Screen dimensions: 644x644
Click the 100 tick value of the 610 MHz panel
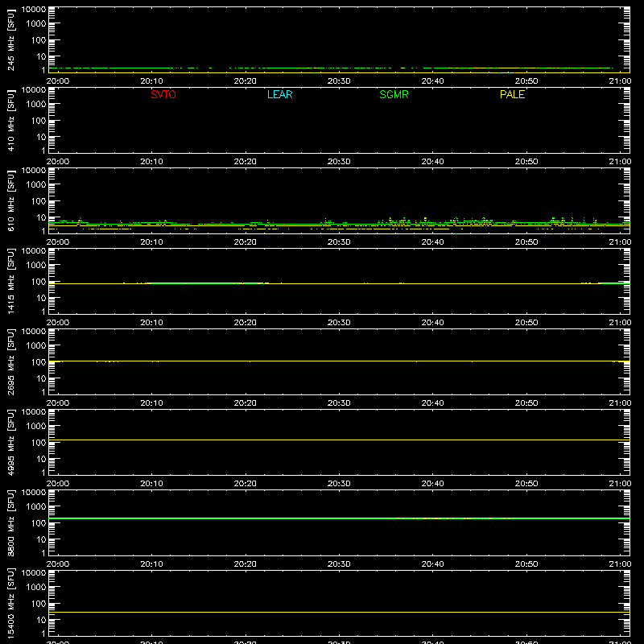[39, 201]
